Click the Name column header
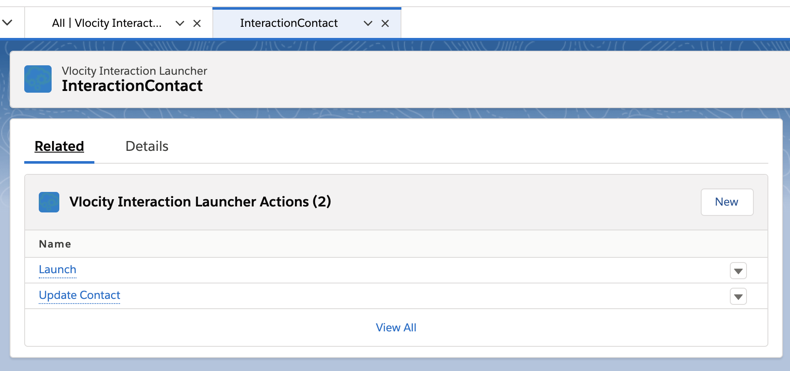The width and height of the screenshot is (790, 371). coord(55,244)
